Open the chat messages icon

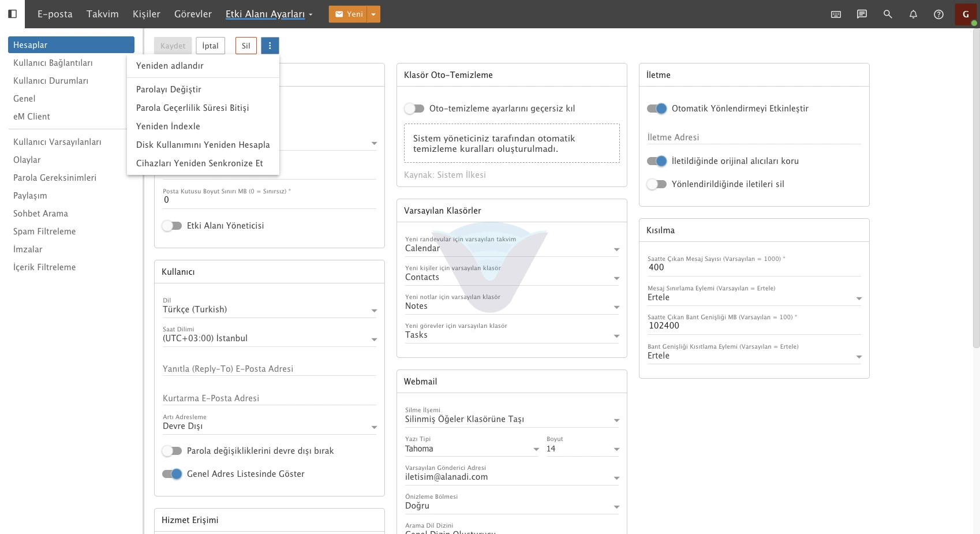coord(862,14)
